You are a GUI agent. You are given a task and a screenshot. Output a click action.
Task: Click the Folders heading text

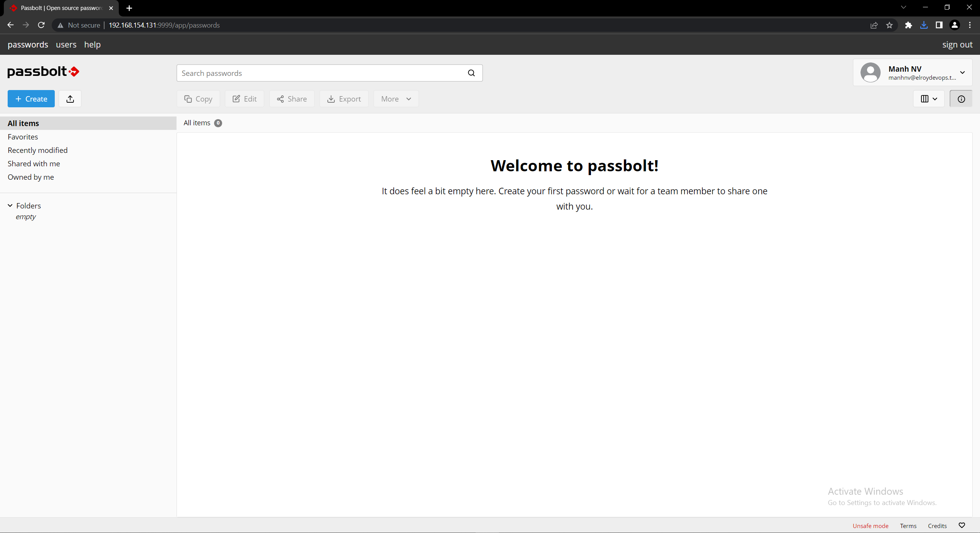point(28,206)
